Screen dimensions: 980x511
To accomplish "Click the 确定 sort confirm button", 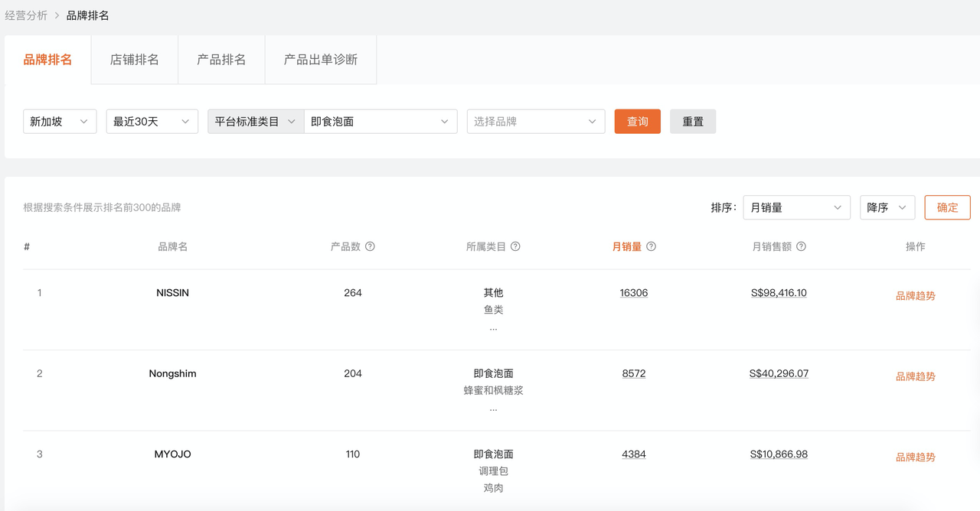I will (947, 207).
